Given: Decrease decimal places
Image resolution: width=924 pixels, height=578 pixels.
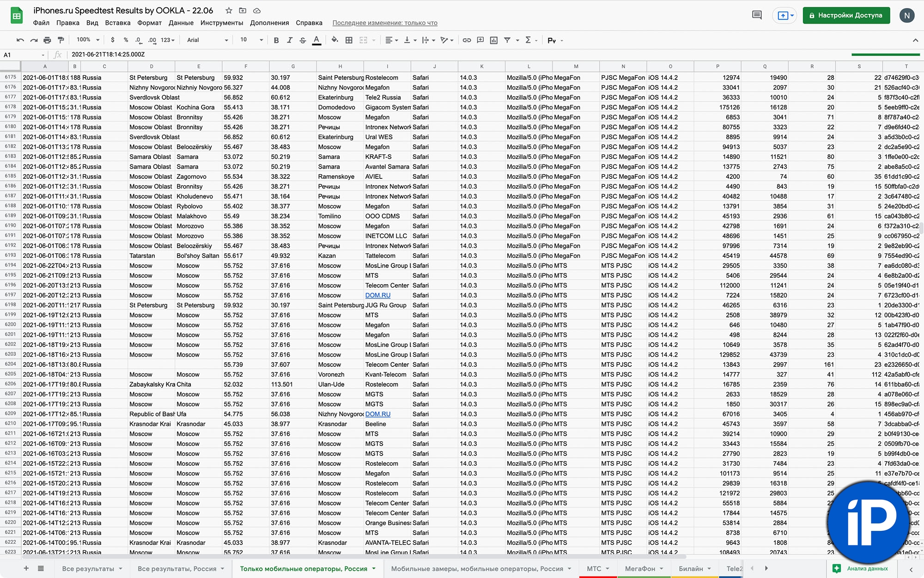Looking at the screenshot, I should click(139, 40).
